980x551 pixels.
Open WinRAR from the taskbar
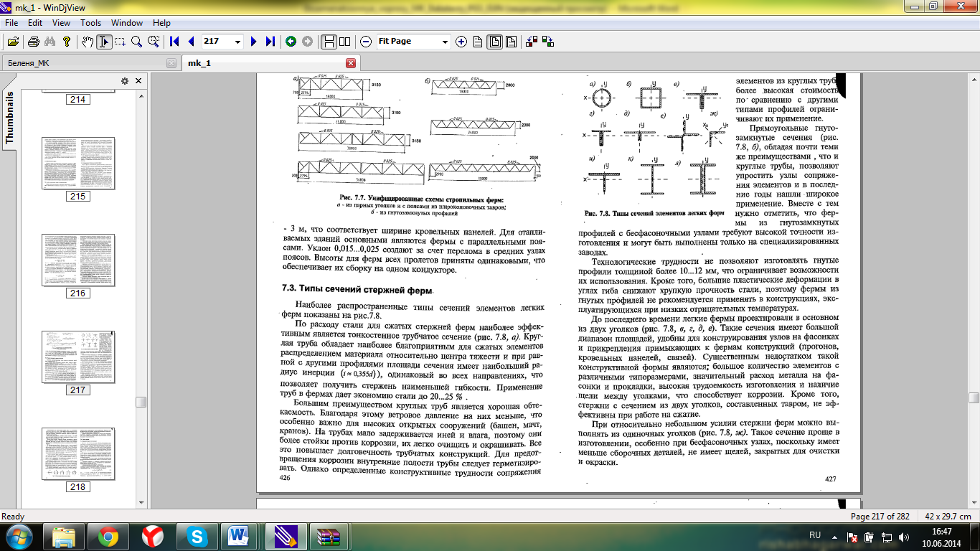click(x=331, y=536)
